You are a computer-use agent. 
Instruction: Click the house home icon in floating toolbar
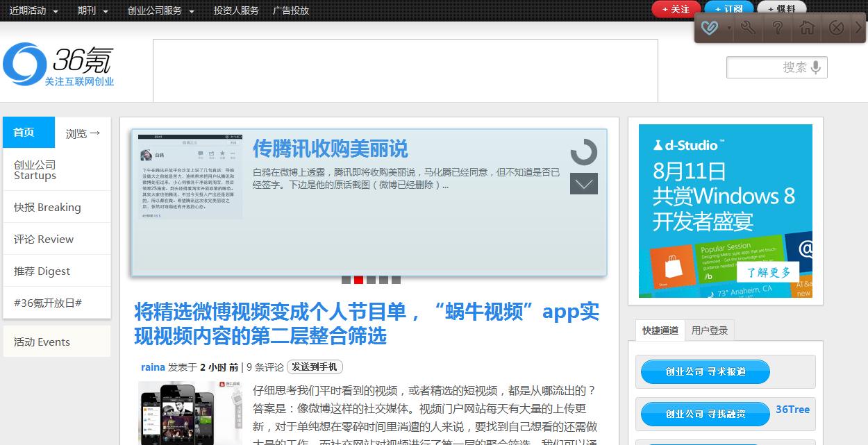807,28
